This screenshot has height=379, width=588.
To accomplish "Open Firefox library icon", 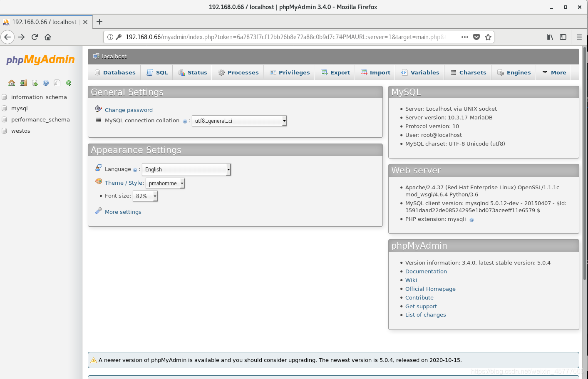I will [x=550, y=37].
